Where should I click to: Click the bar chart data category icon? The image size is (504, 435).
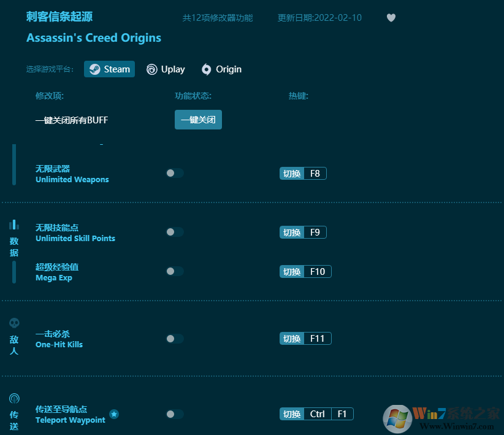coord(14,225)
